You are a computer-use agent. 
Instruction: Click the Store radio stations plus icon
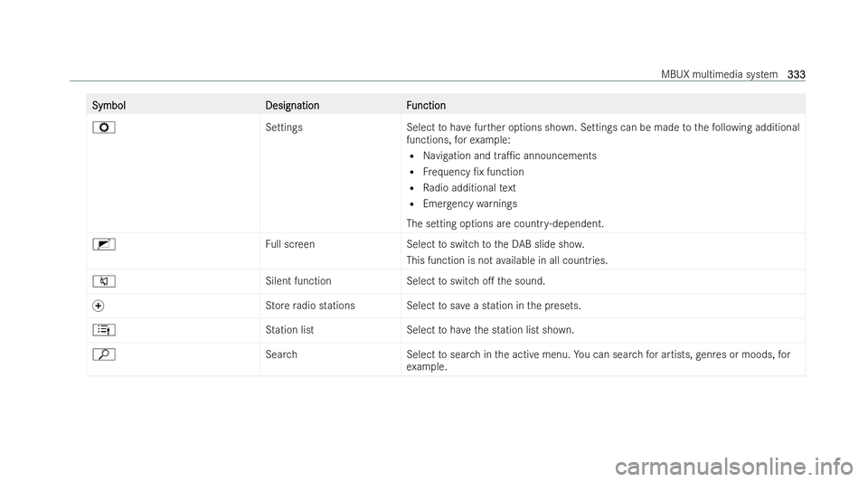tap(98, 306)
